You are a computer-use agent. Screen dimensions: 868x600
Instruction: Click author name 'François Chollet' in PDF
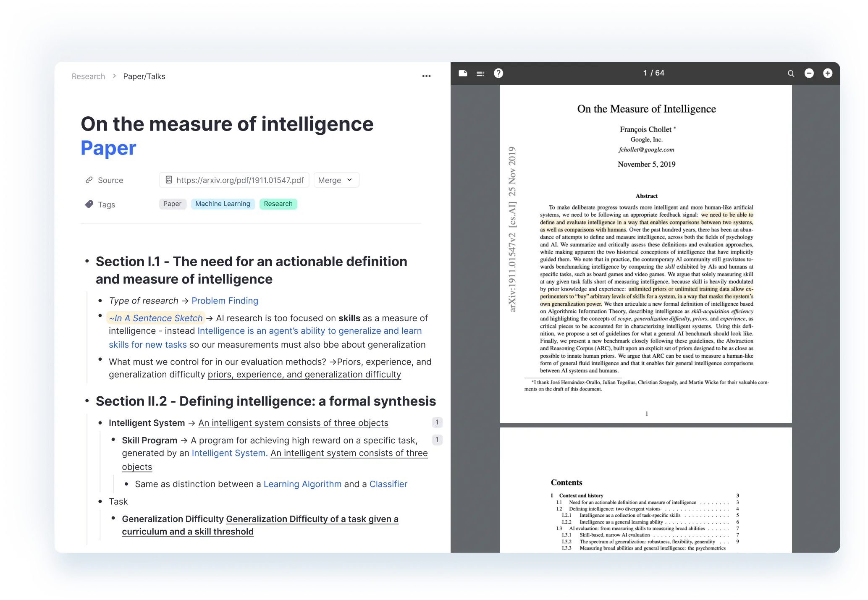pos(645,129)
